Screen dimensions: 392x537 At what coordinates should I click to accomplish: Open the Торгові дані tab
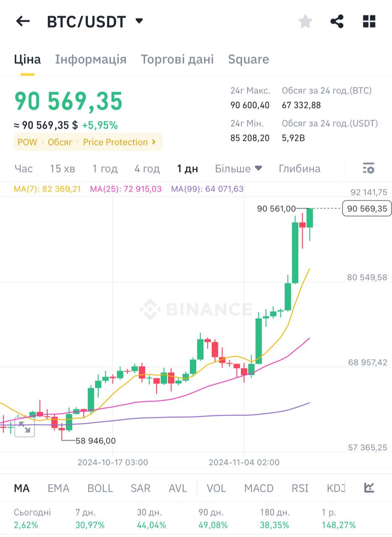(177, 59)
